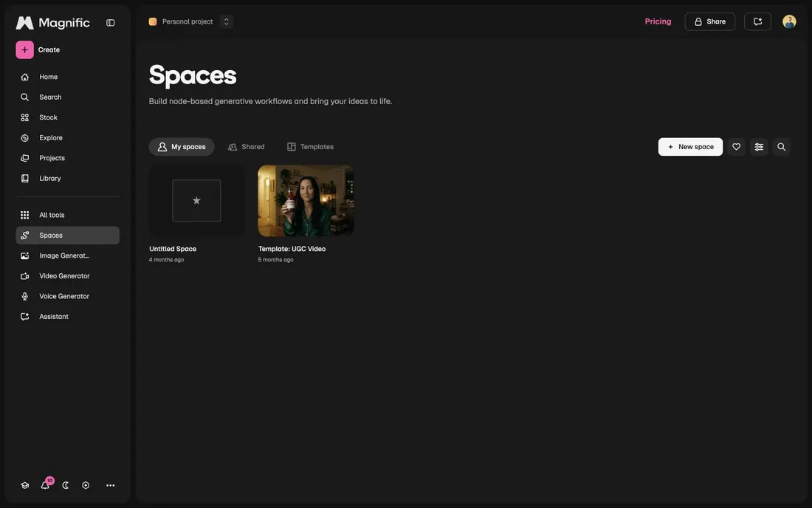Image resolution: width=812 pixels, height=508 pixels.
Task: Click the Template: UGC Video title
Action: 292,249
